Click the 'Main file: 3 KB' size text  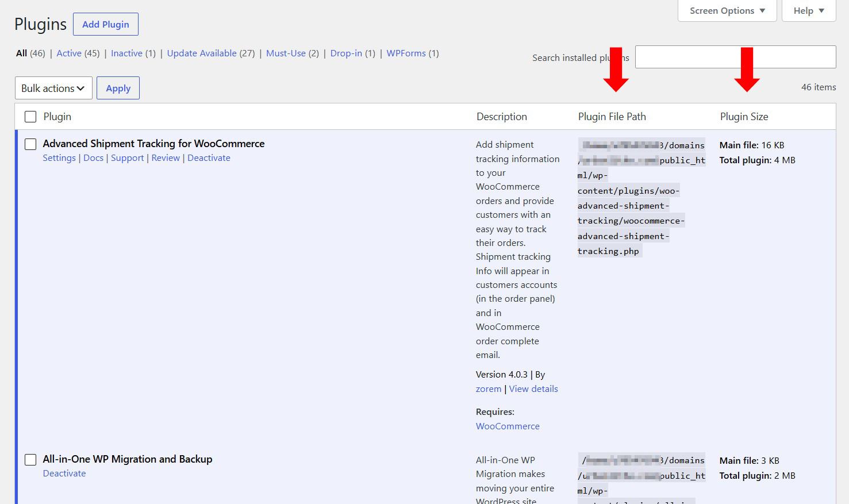[750, 461]
